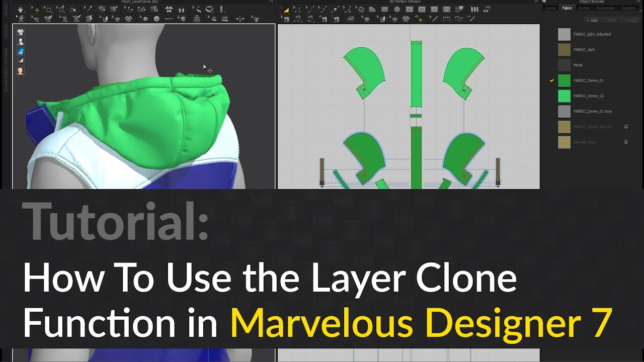This screenshot has height=362, width=644.
Task: Select the FABRIC_dark olive swatch
Action: coord(565,50)
